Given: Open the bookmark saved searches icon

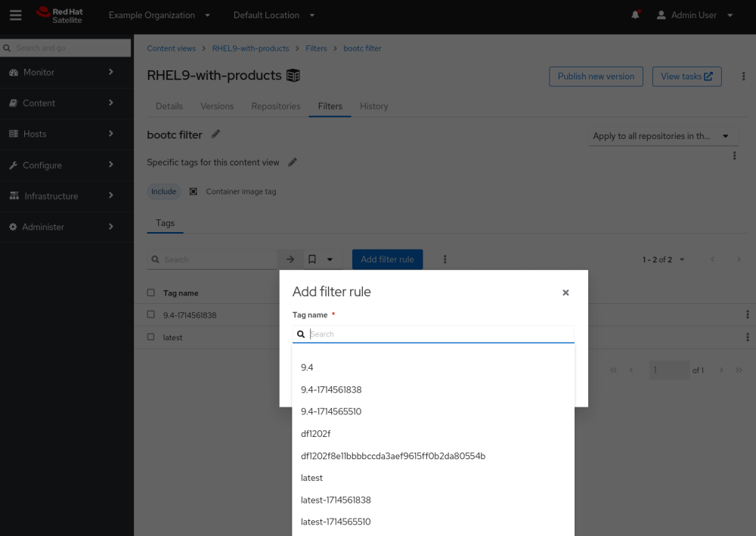Looking at the screenshot, I should click(311, 259).
